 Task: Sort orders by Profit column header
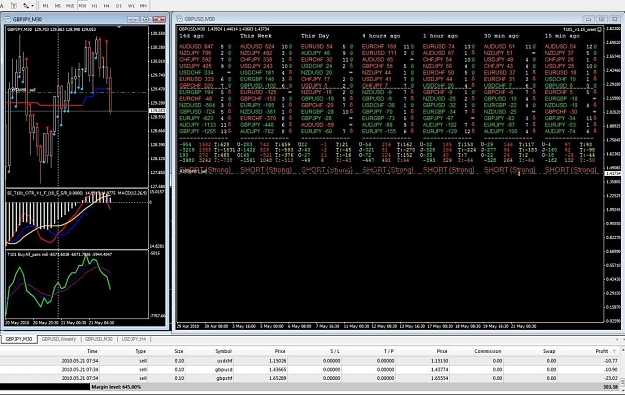(x=602, y=351)
